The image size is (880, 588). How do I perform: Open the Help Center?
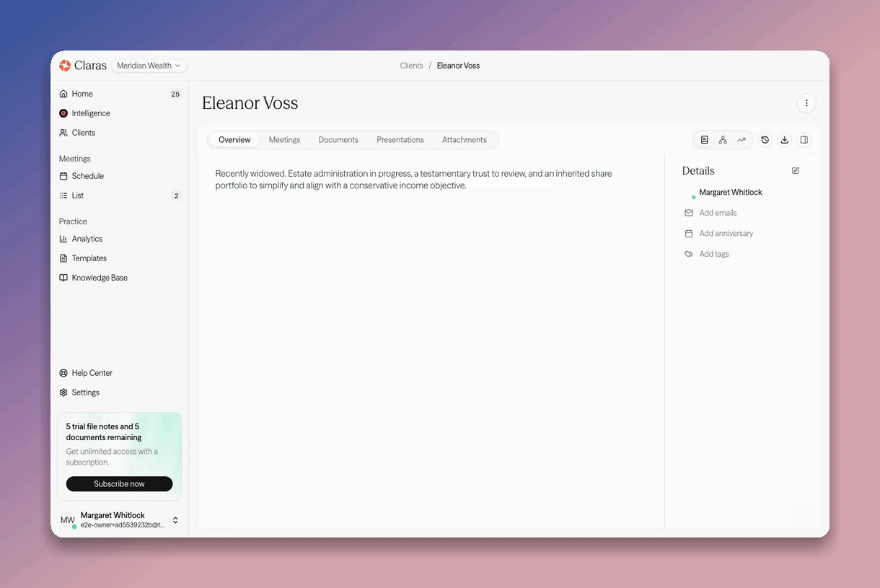pyautogui.click(x=120, y=373)
